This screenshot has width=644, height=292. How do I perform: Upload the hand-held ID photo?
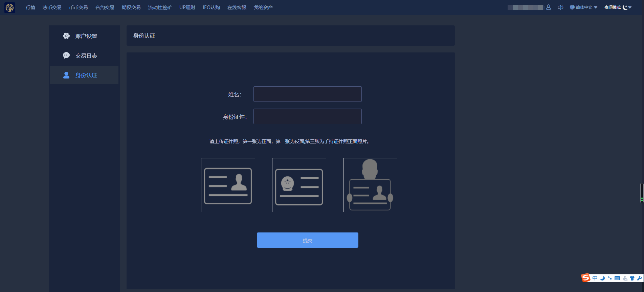click(370, 185)
